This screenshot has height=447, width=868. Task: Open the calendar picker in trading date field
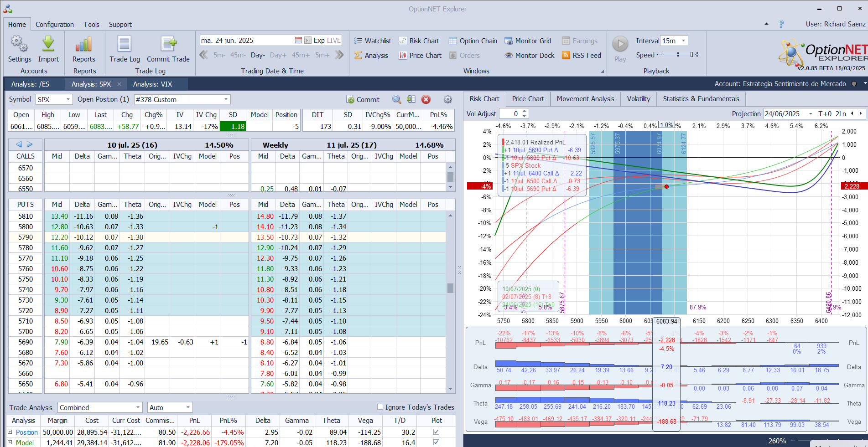[298, 40]
